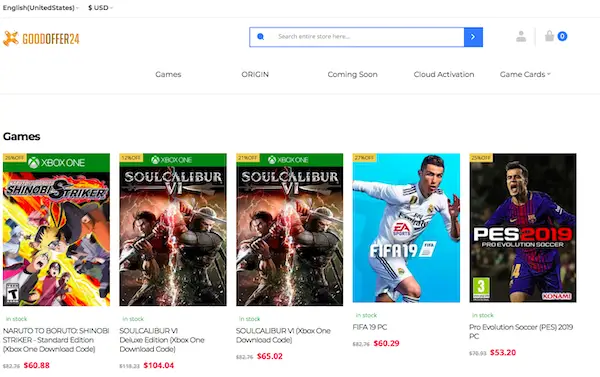Click the GoodOffer24 logo
Image resolution: width=600 pixels, height=377 pixels.
point(41,38)
